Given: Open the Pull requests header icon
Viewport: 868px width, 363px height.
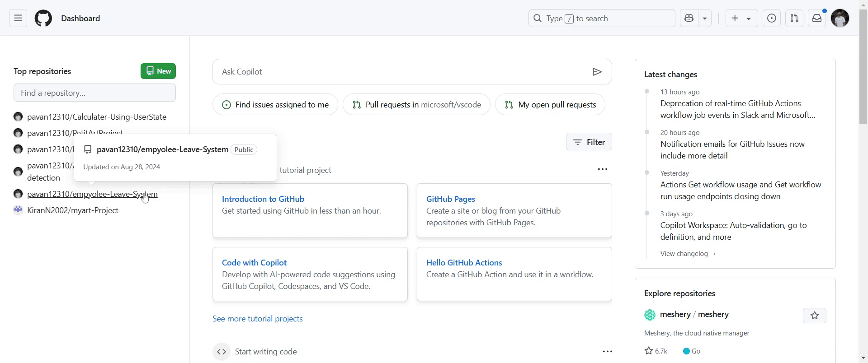Looking at the screenshot, I should click(794, 19).
